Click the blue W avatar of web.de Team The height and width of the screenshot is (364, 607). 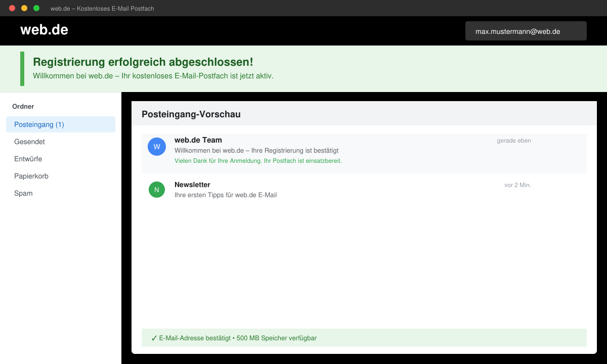[x=157, y=147]
